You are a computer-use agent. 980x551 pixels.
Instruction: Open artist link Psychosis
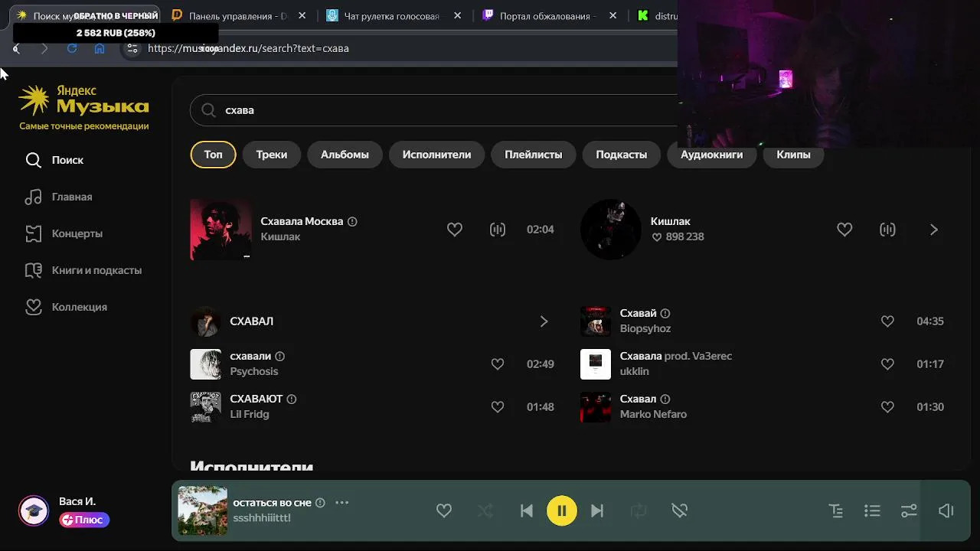coord(254,372)
